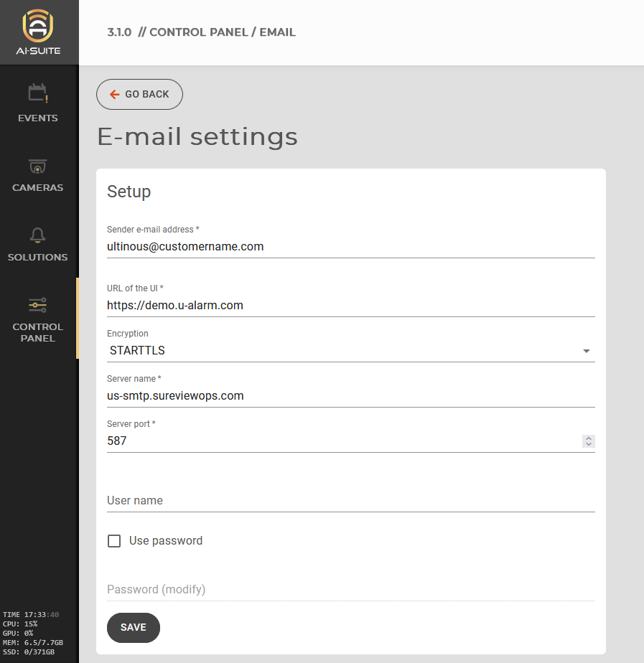Click the TIME 17:33 status entry
Image resolution: width=644 pixels, height=663 pixels.
coord(31,614)
